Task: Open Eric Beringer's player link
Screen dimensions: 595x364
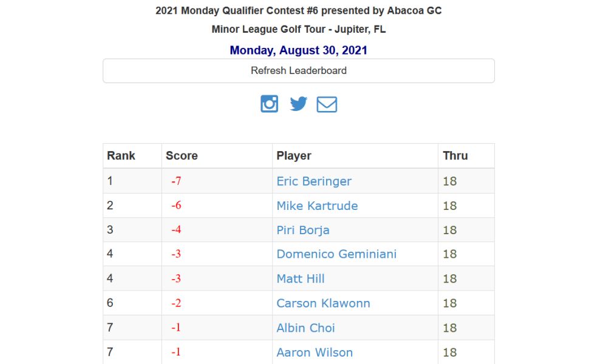Action: point(314,181)
